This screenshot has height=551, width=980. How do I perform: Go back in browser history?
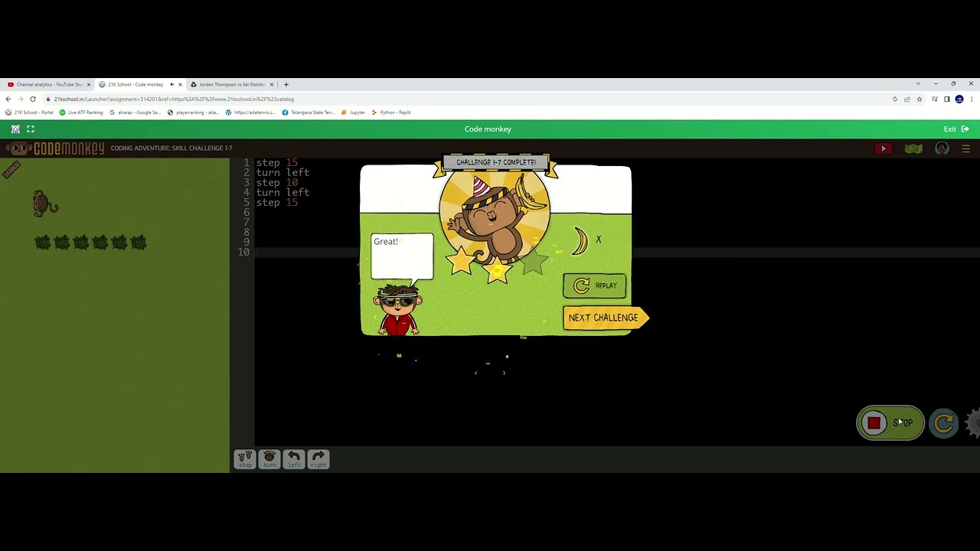click(8, 99)
